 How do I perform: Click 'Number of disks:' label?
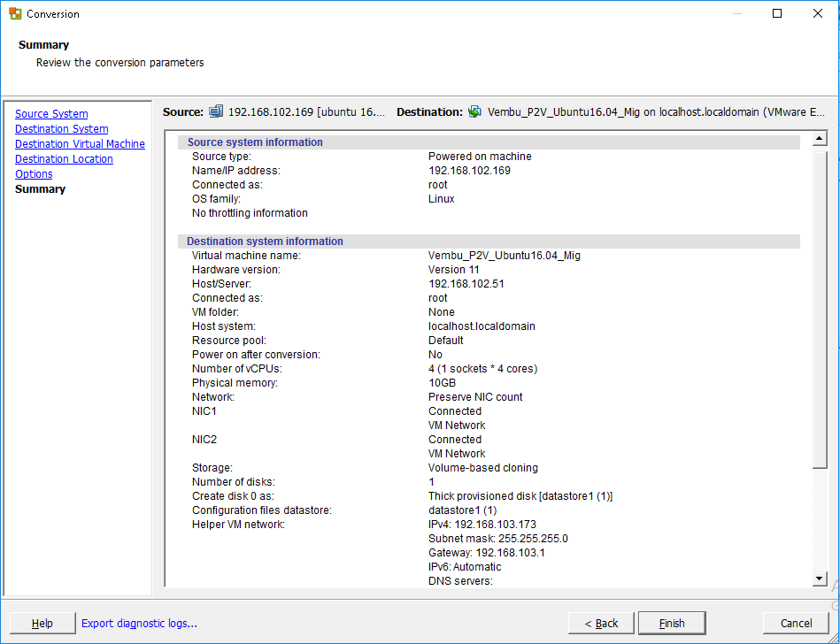click(x=234, y=481)
